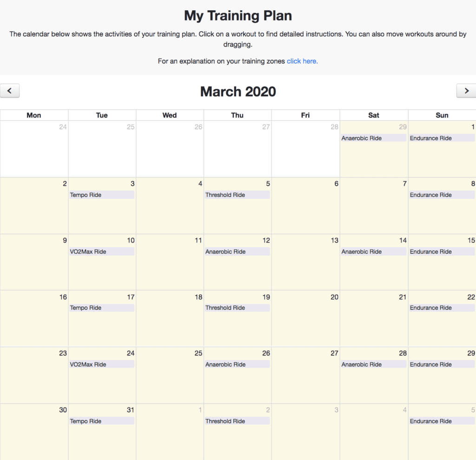Select the Anaerobic Ride on March 12
Screen dimensions: 476x460
[x=237, y=251]
